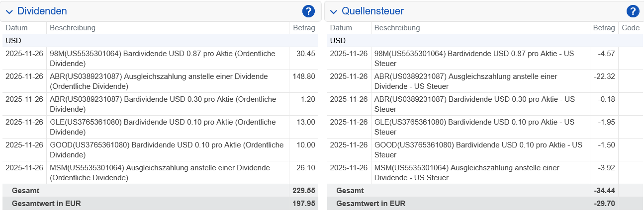Click the Dividenden Gesamt total 229.55
Screen dimensions: 644x211
pos(304,190)
